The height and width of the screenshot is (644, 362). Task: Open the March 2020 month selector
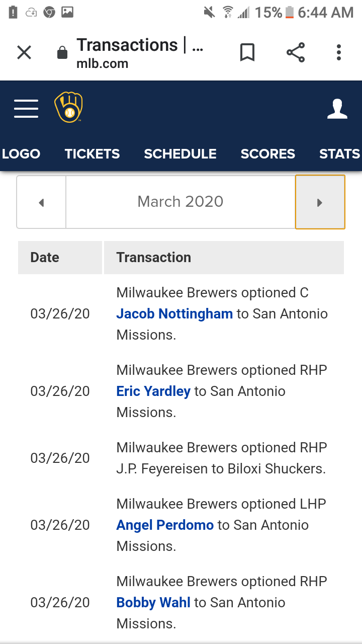click(x=180, y=202)
